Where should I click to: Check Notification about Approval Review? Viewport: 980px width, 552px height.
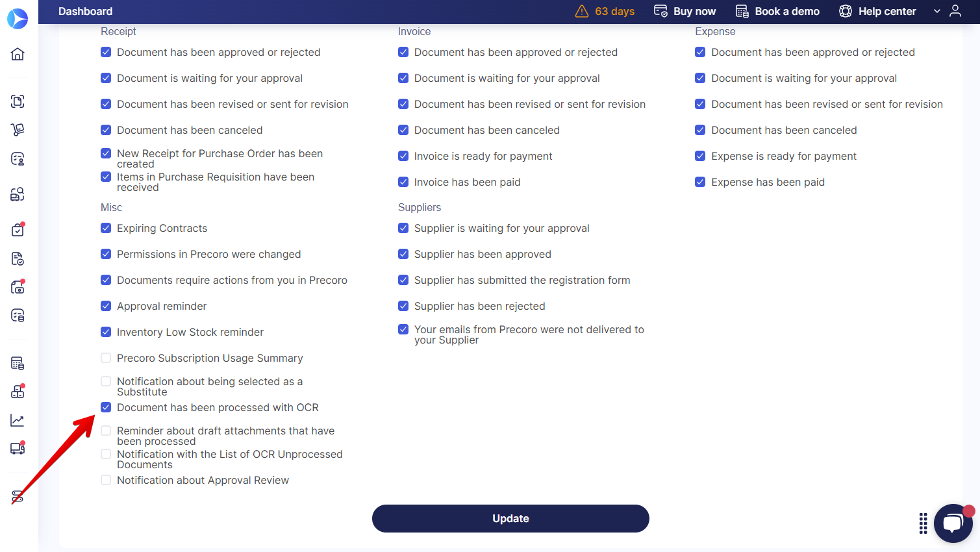tap(106, 480)
